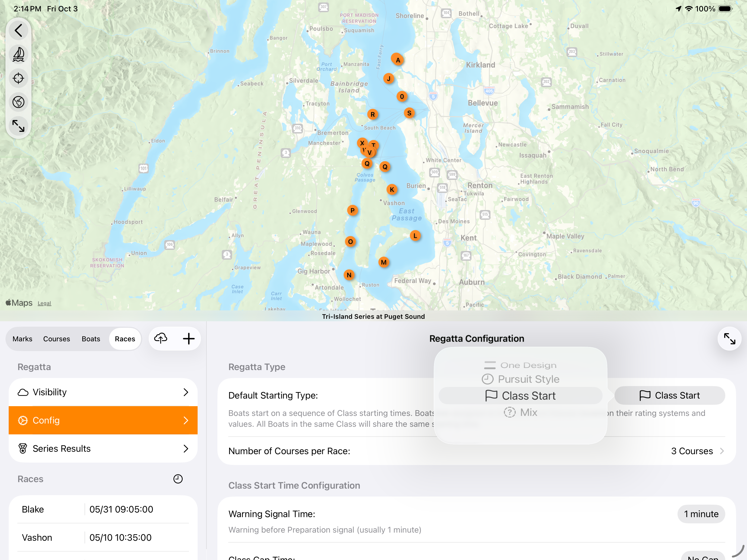Expand the map with diagonal arrows icon

click(x=18, y=126)
